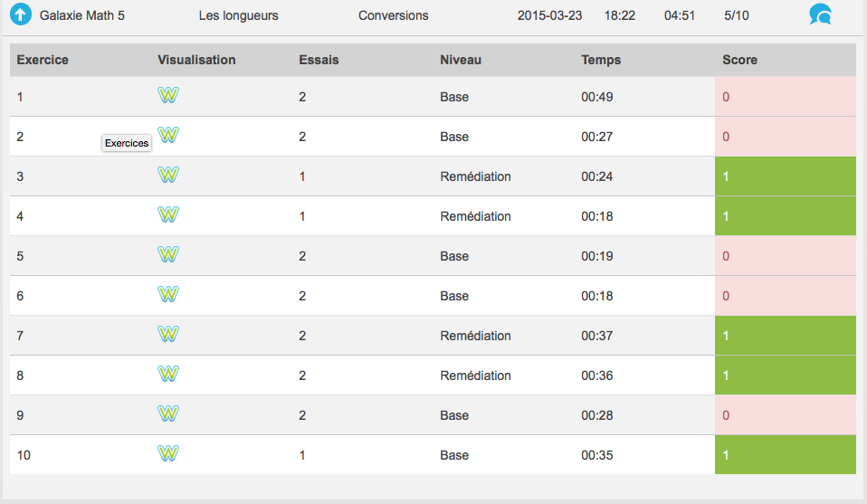Click the green score cell of exercise 7

click(x=786, y=336)
